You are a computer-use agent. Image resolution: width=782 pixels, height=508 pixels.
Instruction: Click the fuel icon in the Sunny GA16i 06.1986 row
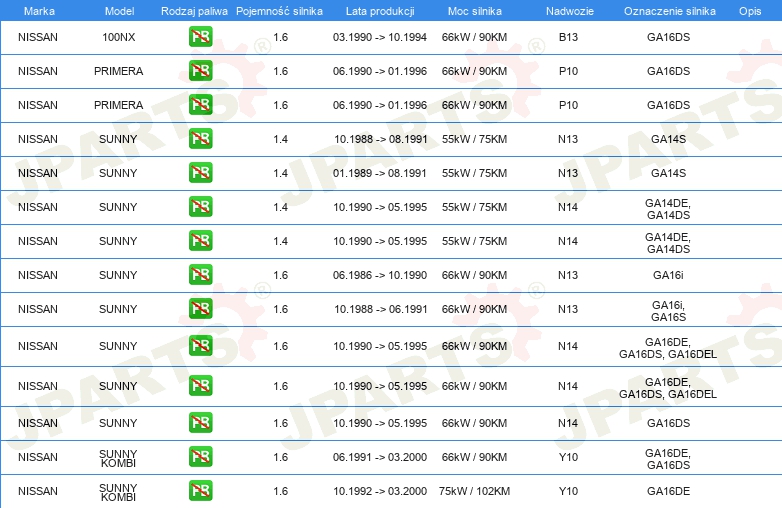200,275
